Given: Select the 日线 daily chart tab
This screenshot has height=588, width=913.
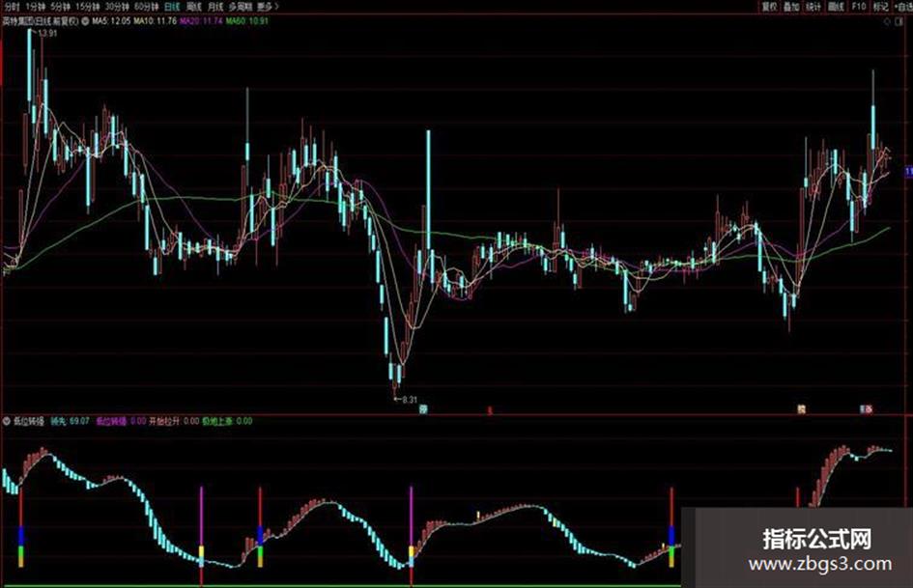Looking at the screenshot, I should coord(172,7).
